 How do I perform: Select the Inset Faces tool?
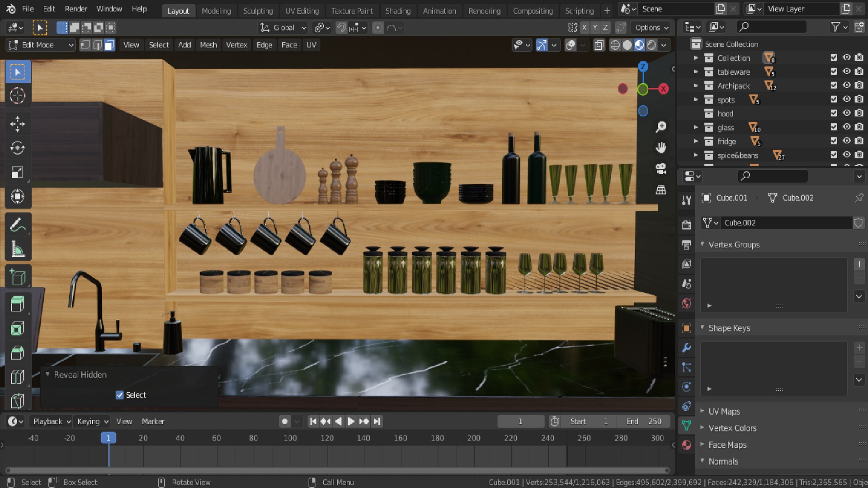(x=18, y=328)
